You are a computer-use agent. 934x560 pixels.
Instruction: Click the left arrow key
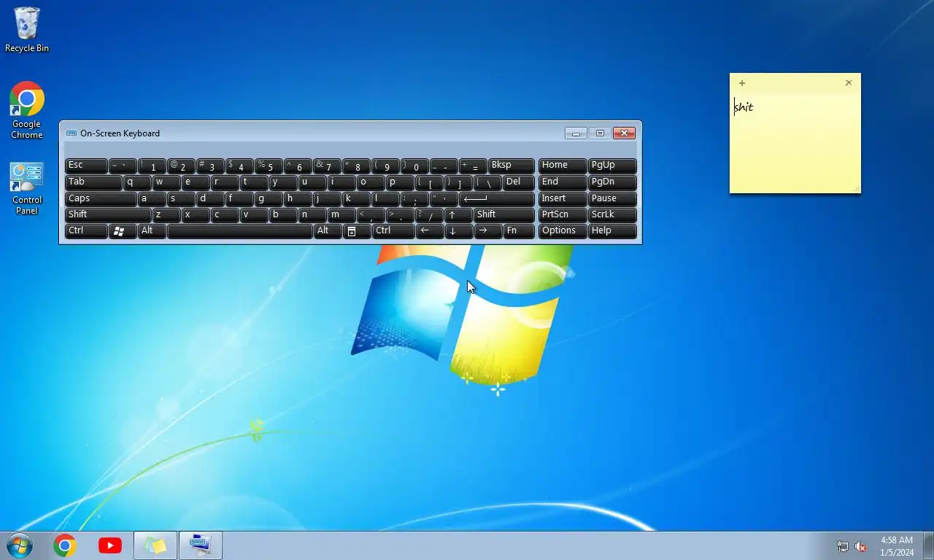[x=430, y=231]
